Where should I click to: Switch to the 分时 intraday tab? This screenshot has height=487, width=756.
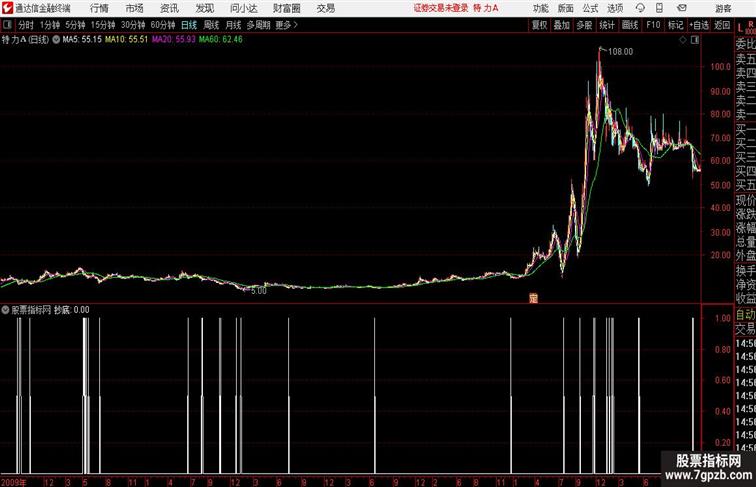pyautogui.click(x=26, y=25)
